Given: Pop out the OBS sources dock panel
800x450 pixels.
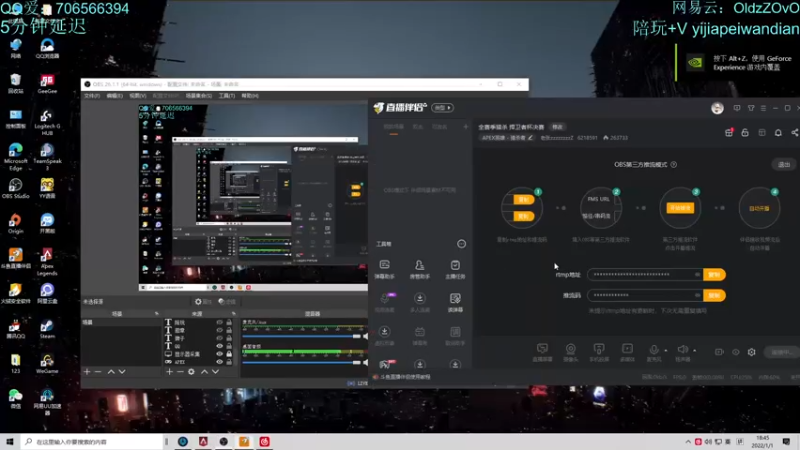Looking at the screenshot, I should point(234,313).
